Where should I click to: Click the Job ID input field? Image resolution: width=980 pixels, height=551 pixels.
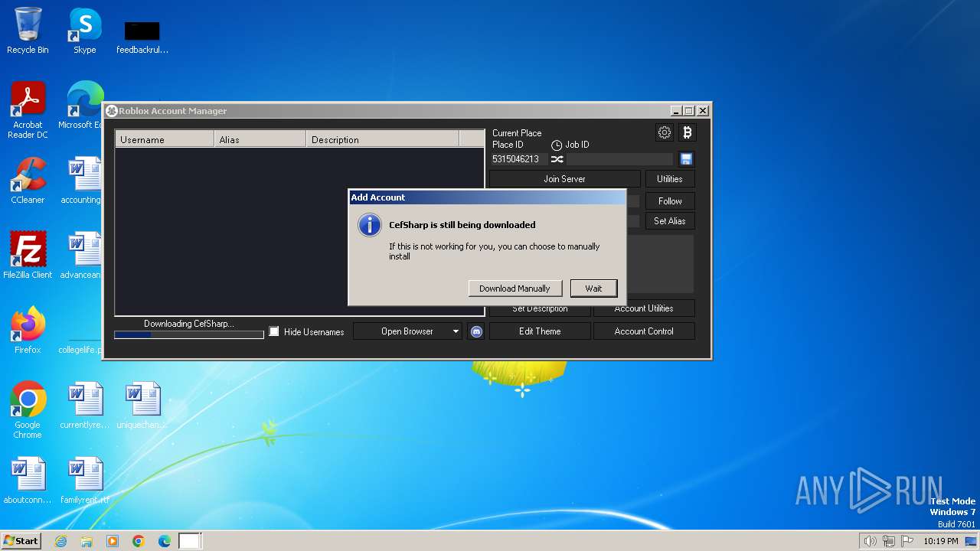[x=620, y=159]
